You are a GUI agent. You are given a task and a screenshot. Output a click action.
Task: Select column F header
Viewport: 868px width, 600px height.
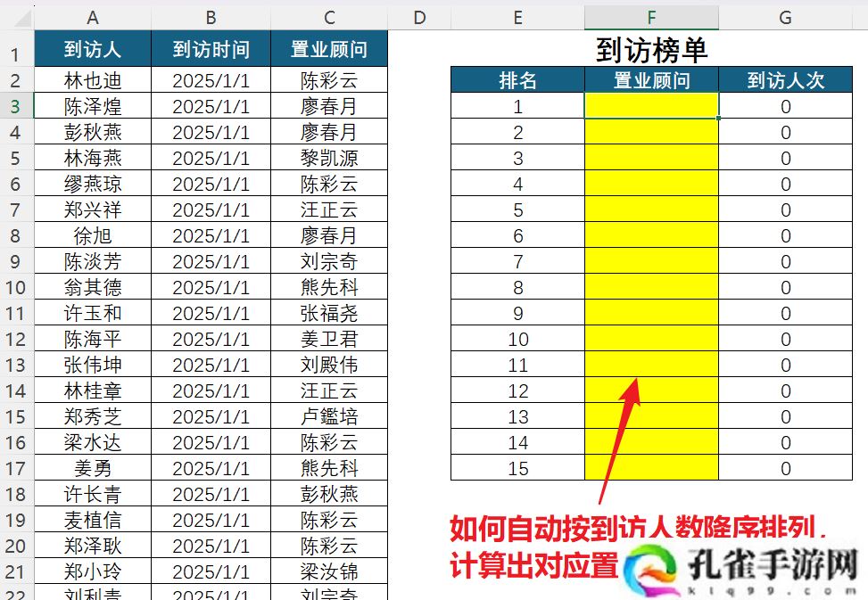pos(651,18)
